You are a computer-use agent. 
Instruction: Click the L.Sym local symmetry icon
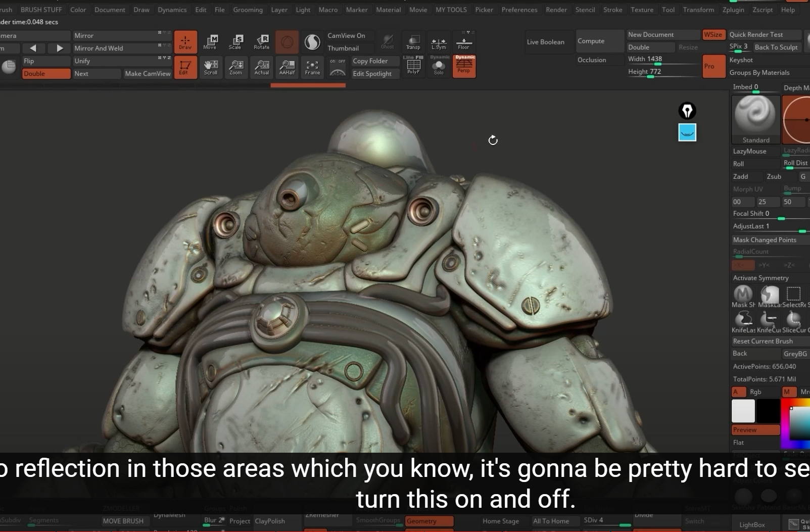439,41
